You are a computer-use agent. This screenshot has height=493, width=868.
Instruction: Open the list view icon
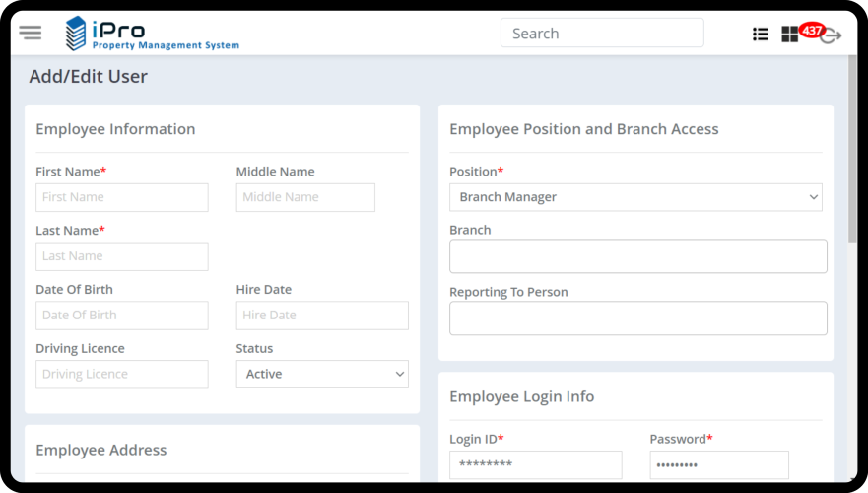760,35
